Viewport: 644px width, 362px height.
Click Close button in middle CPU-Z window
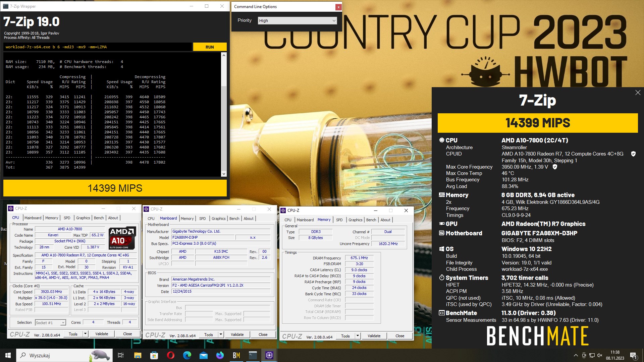[263, 335]
